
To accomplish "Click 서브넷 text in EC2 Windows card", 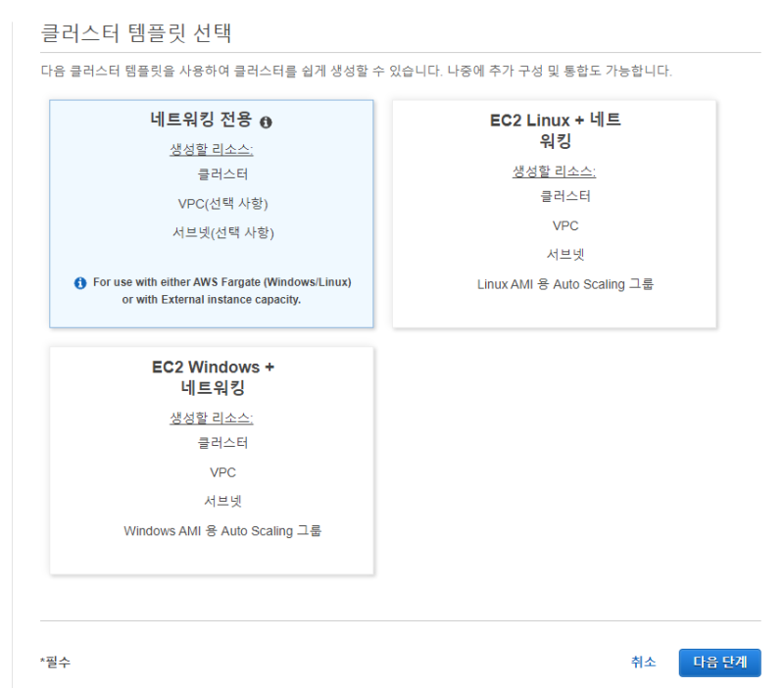I will point(223,501).
